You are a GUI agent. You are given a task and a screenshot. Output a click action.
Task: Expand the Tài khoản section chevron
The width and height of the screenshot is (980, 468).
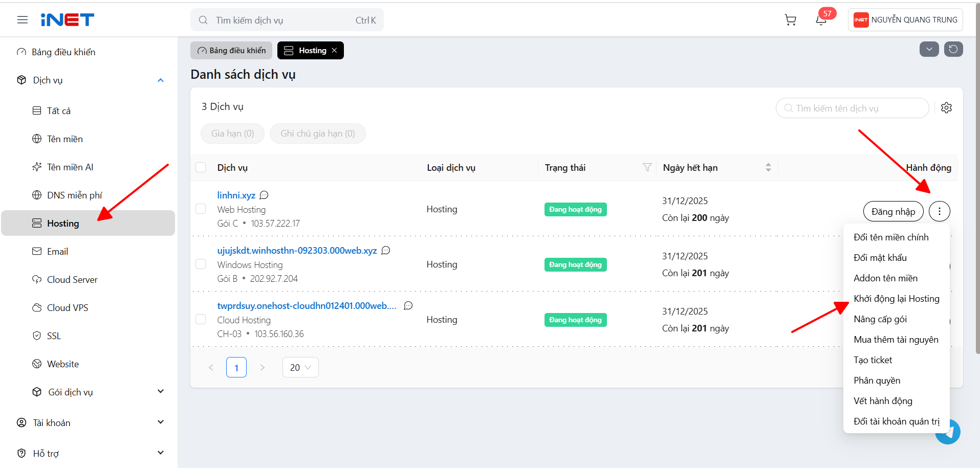click(x=161, y=422)
